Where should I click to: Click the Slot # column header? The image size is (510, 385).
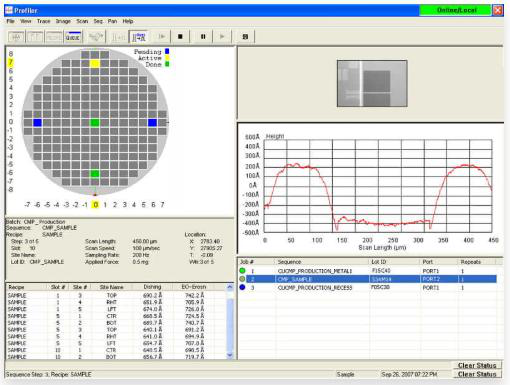pos(58,287)
